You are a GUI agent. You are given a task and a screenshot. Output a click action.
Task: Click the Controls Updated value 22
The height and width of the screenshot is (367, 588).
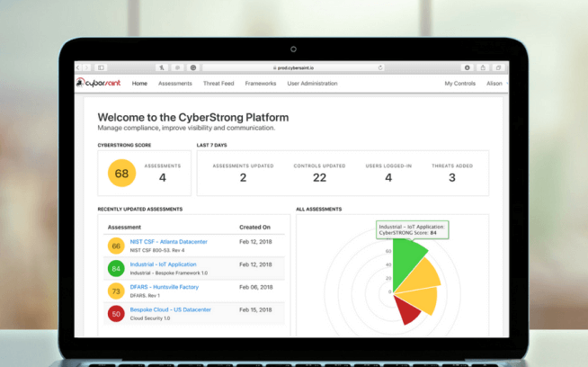319,177
